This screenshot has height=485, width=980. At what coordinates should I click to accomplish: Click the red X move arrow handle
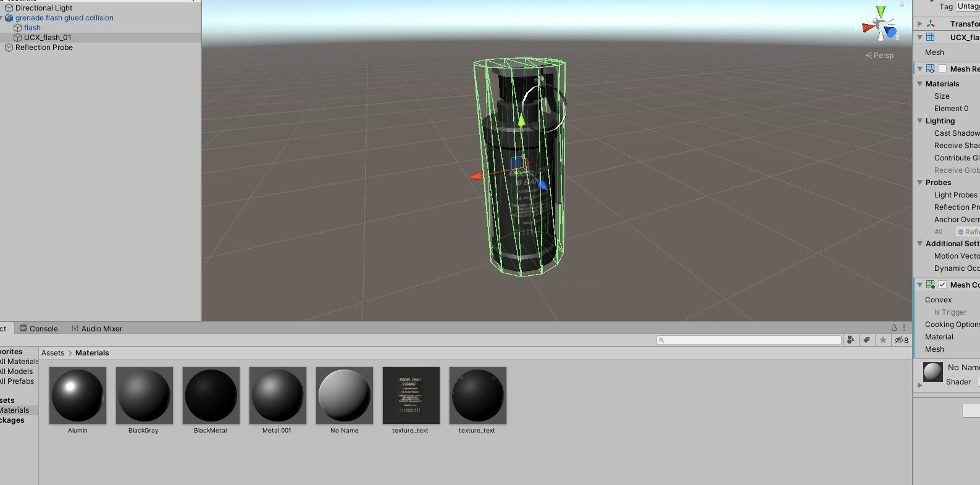coord(474,176)
